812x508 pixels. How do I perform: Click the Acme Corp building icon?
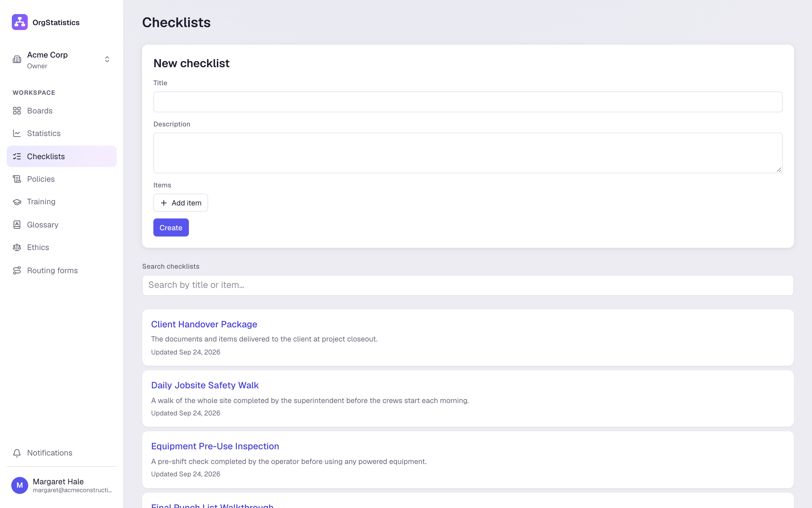point(17,60)
